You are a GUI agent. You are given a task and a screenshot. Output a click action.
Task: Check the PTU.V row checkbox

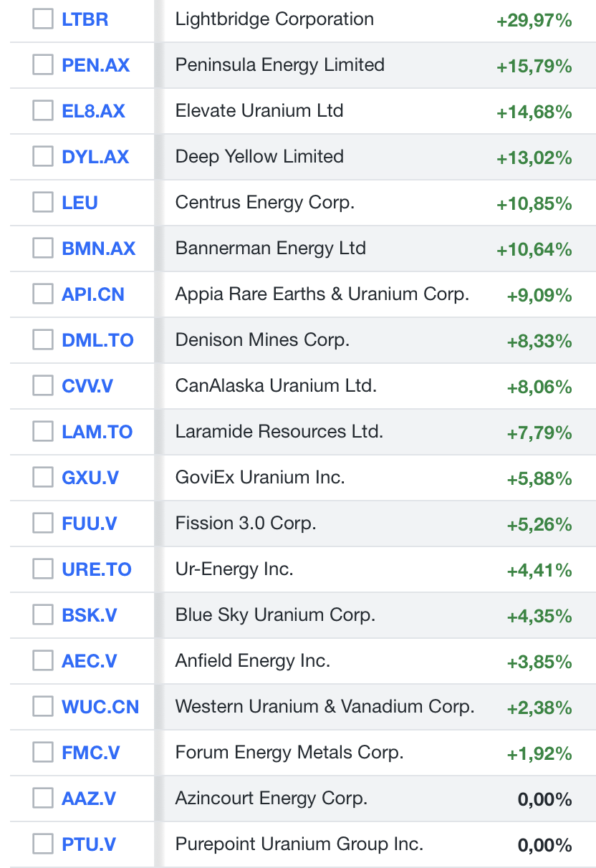point(43,844)
